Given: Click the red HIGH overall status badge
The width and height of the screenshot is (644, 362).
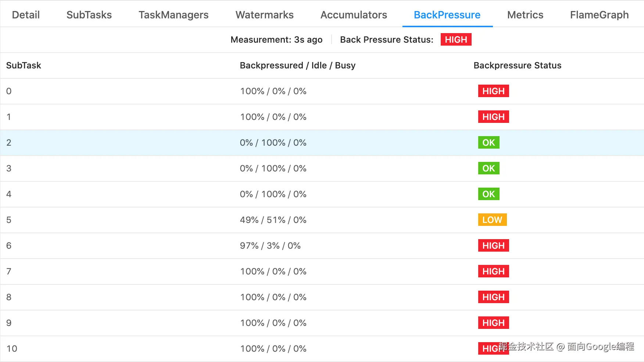Looking at the screenshot, I should pyautogui.click(x=456, y=39).
